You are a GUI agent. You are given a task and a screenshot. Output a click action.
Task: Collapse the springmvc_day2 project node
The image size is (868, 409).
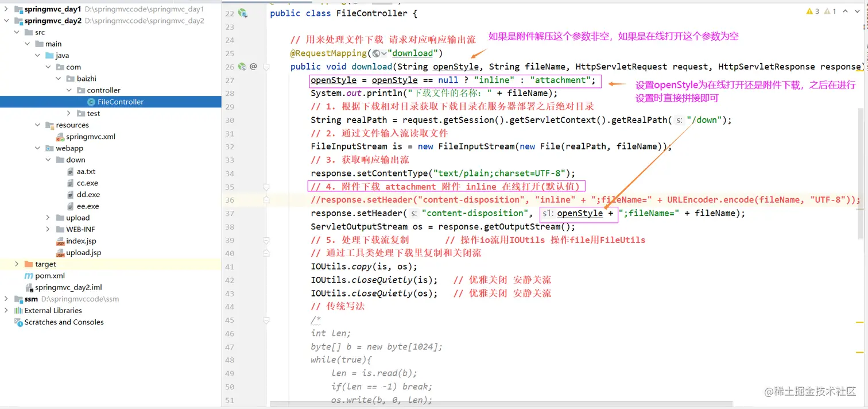(6, 21)
